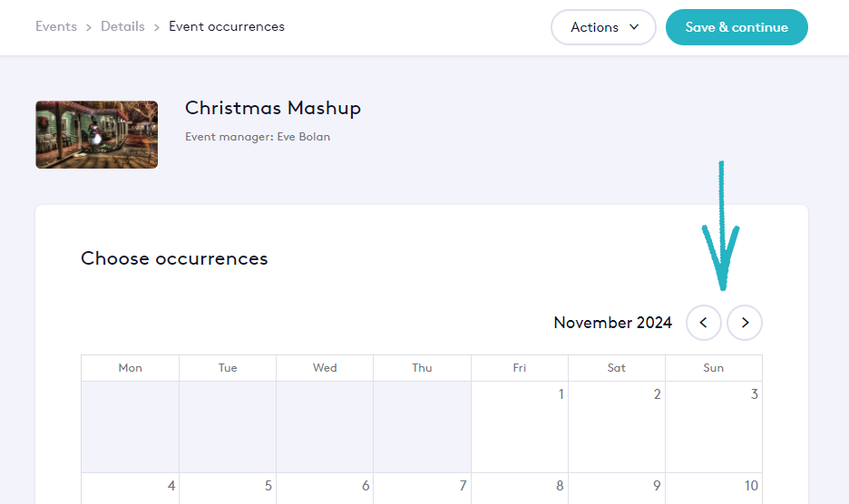Select November 2 on calendar
The width and height of the screenshot is (849, 504).
(x=617, y=426)
